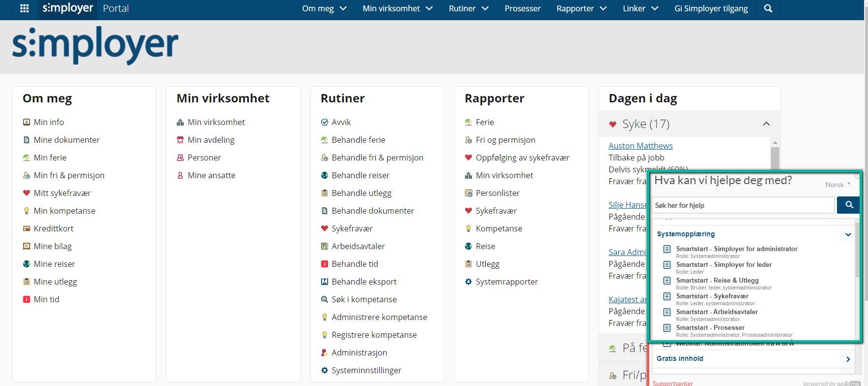This screenshot has width=868, height=386.
Task: Expand the Gratis innhold section
Action: pos(848,359)
